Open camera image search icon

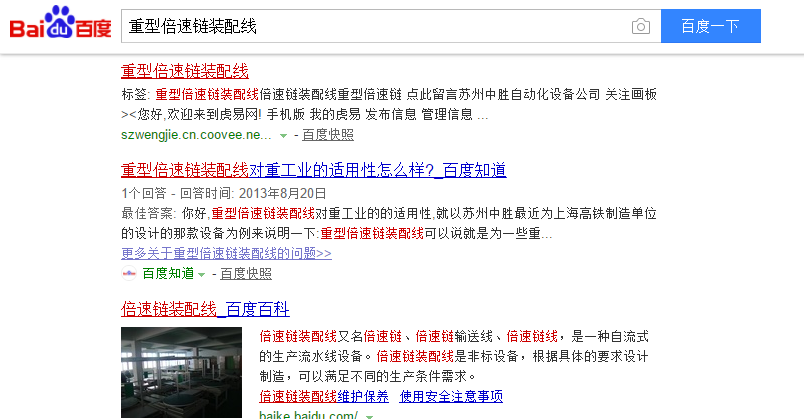point(640,26)
